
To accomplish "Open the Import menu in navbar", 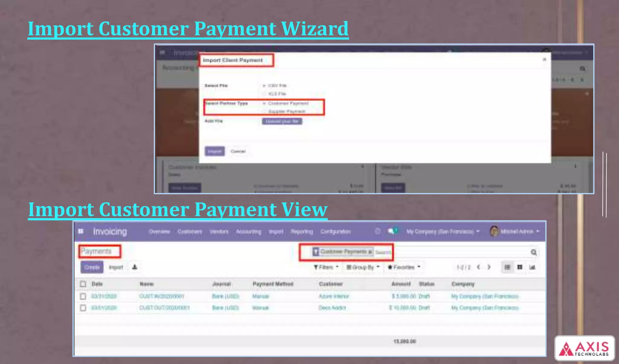I will coord(276,232).
